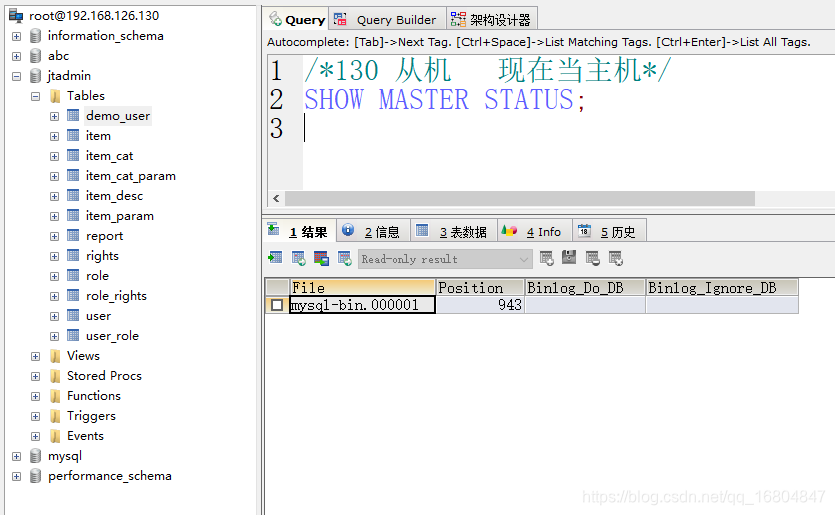Expand the information_schema database node
The width and height of the screenshot is (835, 515).
point(17,36)
